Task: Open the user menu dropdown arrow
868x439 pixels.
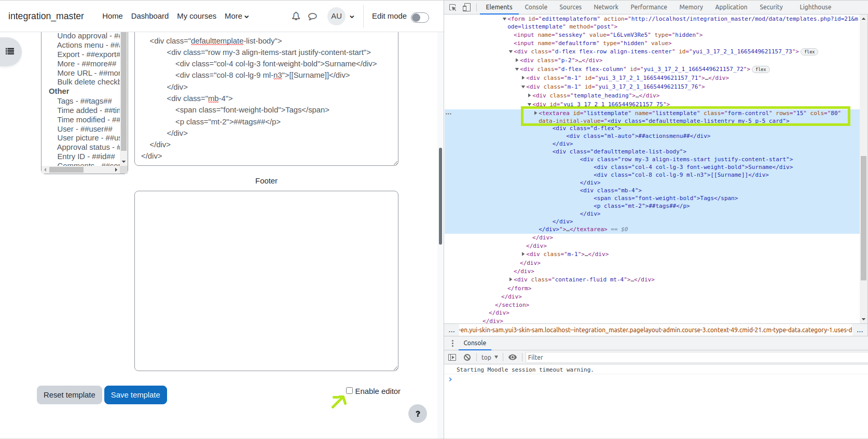Action: click(x=352, y=17)
